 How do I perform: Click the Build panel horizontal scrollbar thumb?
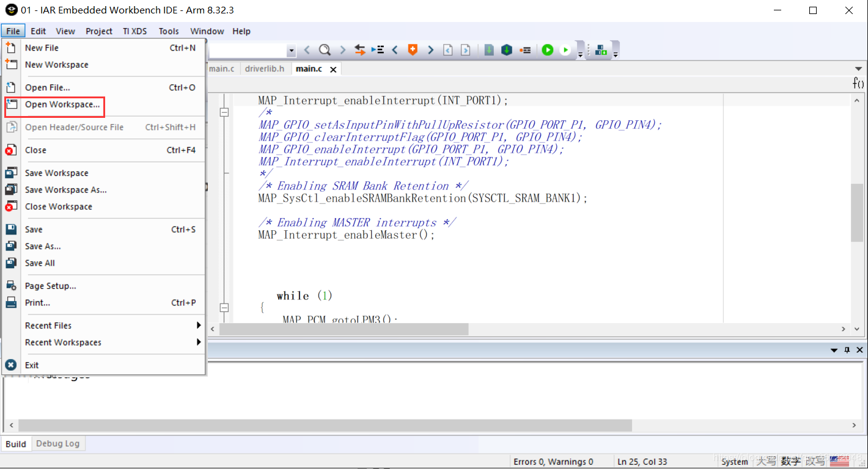[325, 425]
